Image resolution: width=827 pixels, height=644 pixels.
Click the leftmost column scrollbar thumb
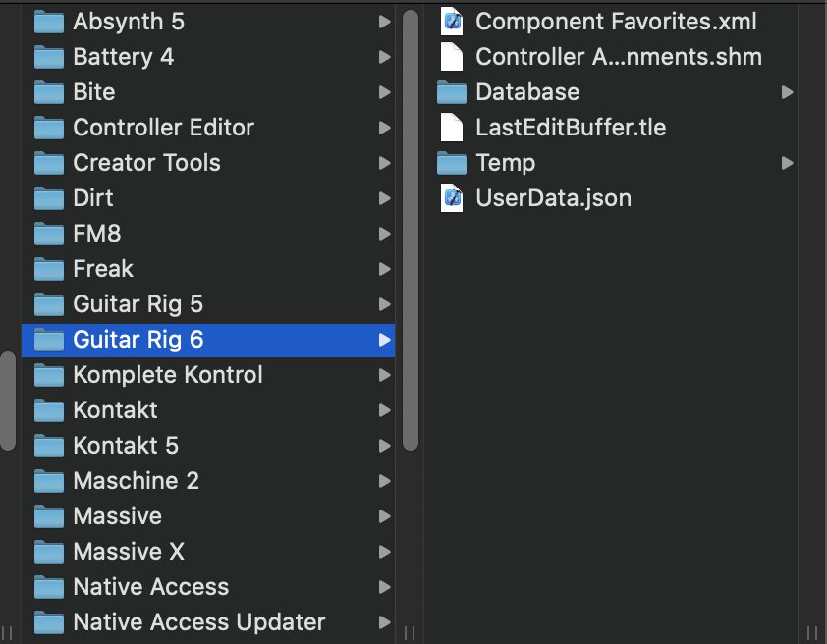coord(8,402)
